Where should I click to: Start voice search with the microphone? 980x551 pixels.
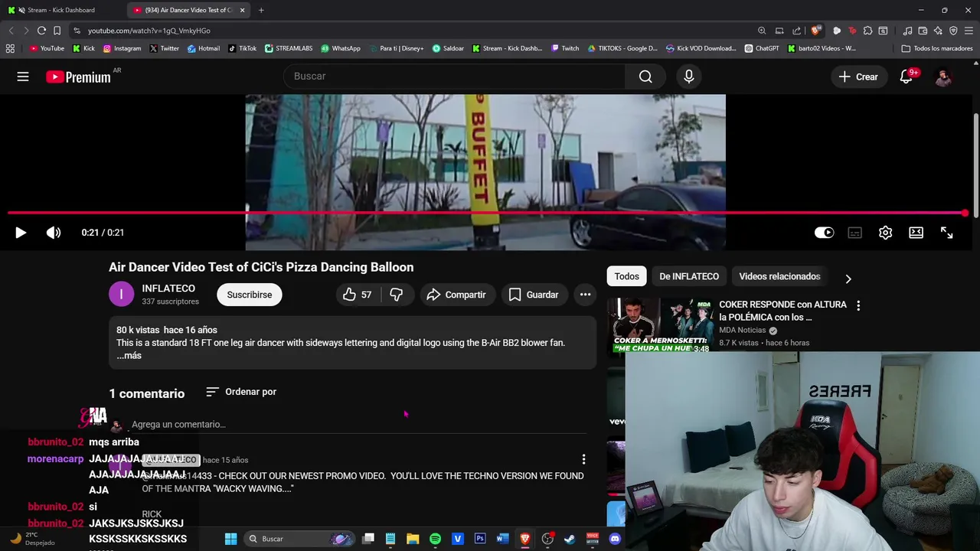coord(689,77)
